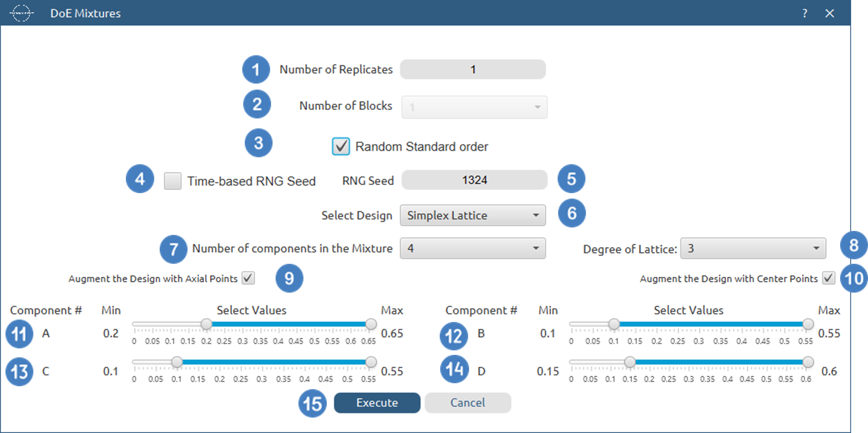Uncheck Augment the Design with Center Points
The width and height of the screenshot is (868, 433).
tap(828, 278)
